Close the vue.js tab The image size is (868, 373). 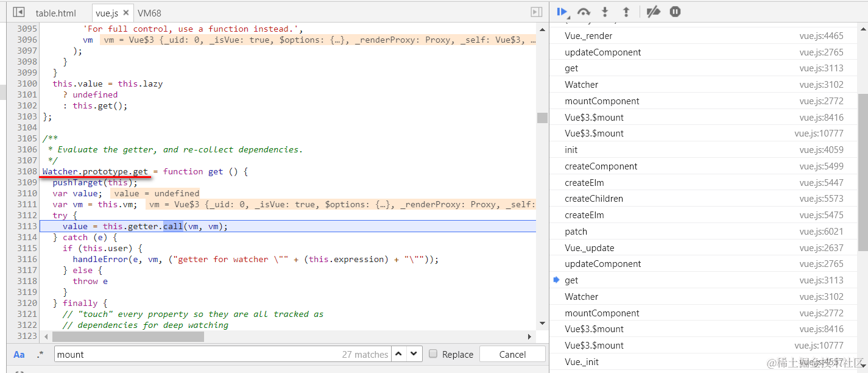coord(126,13)
